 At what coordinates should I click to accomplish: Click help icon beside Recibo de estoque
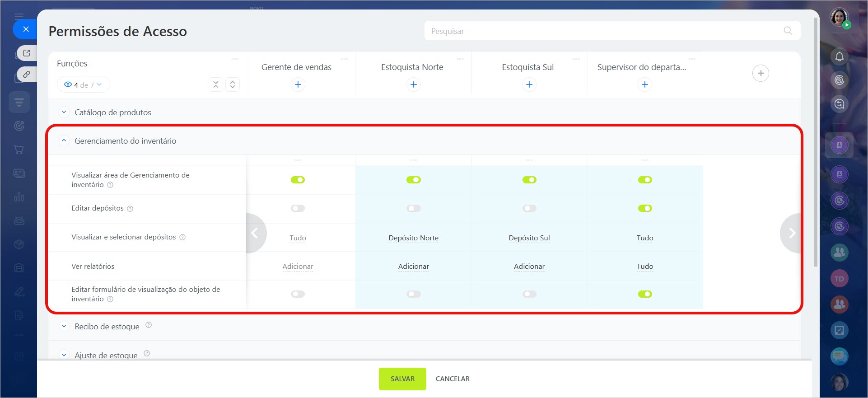(x=149, y=325)
